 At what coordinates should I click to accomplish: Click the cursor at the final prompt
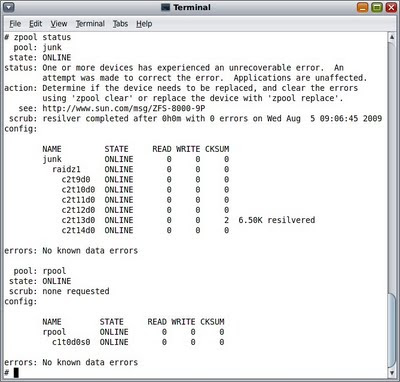[16, 373]
